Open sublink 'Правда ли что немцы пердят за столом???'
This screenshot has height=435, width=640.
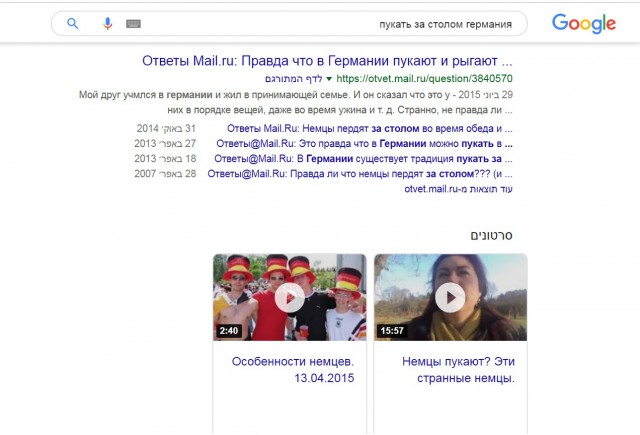coord(360,174)
